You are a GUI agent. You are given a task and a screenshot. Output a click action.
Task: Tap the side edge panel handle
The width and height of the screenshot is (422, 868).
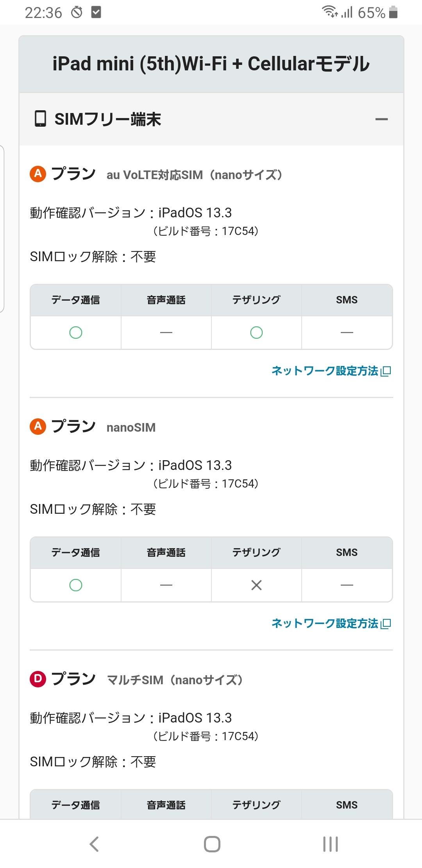tap(2, 229)
